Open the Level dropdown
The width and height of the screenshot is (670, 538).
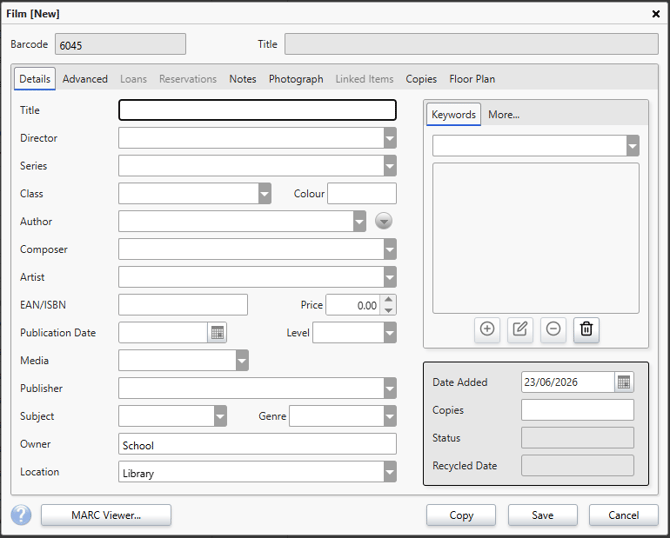click(x=390, y=333)
